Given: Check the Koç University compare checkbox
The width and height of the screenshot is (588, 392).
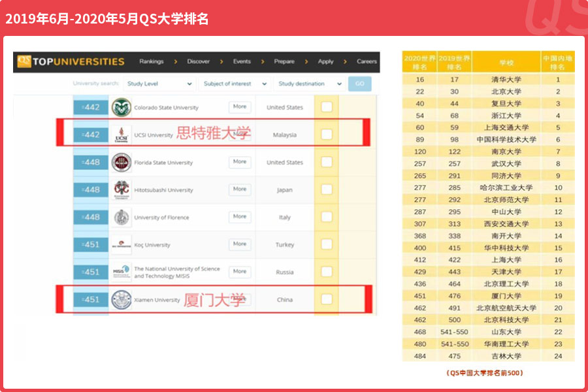Looking at the screenshot, I should (327, 244).
